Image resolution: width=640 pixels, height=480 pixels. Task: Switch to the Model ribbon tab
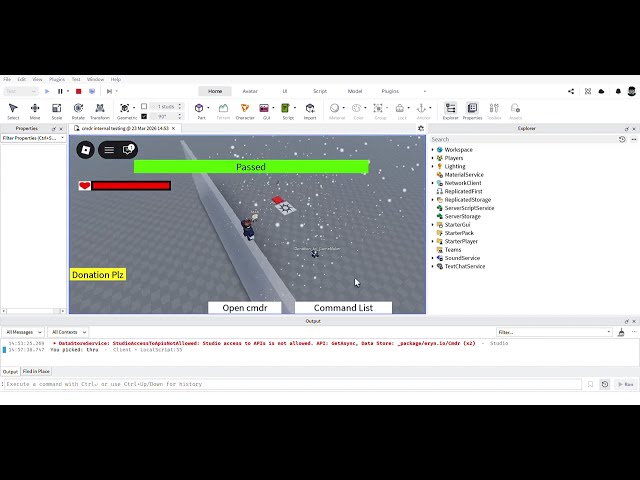(355, 91)
